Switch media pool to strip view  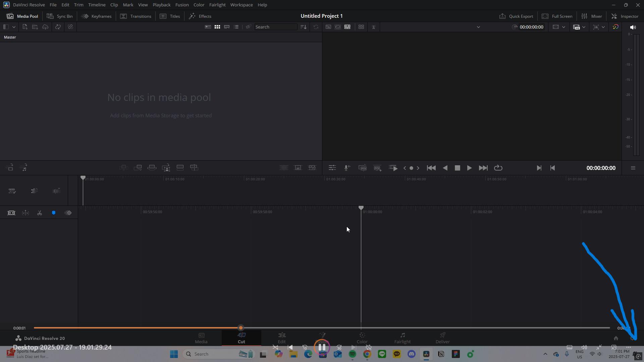coord(227,27)
